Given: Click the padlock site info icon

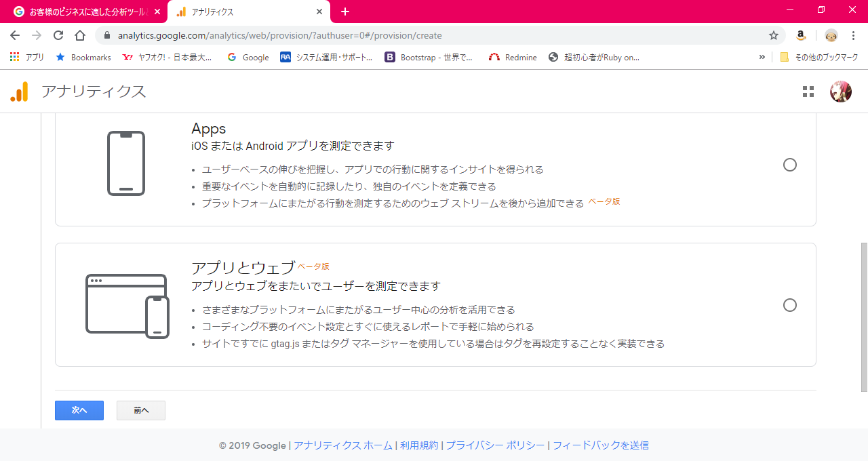Looking at the screenshot, I should [107, 35].
